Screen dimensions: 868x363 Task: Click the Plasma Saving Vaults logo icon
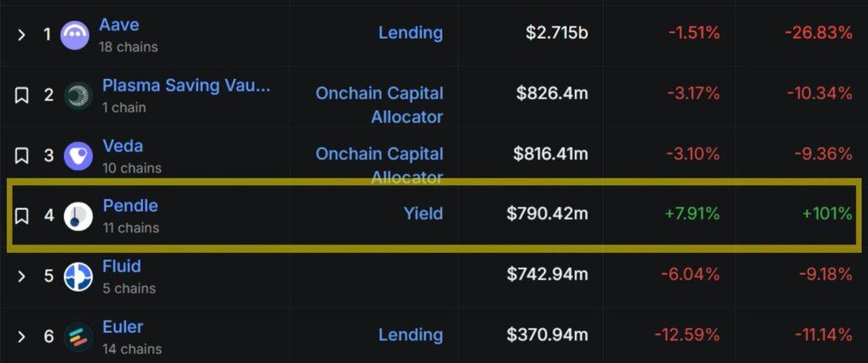pos(78,96)
